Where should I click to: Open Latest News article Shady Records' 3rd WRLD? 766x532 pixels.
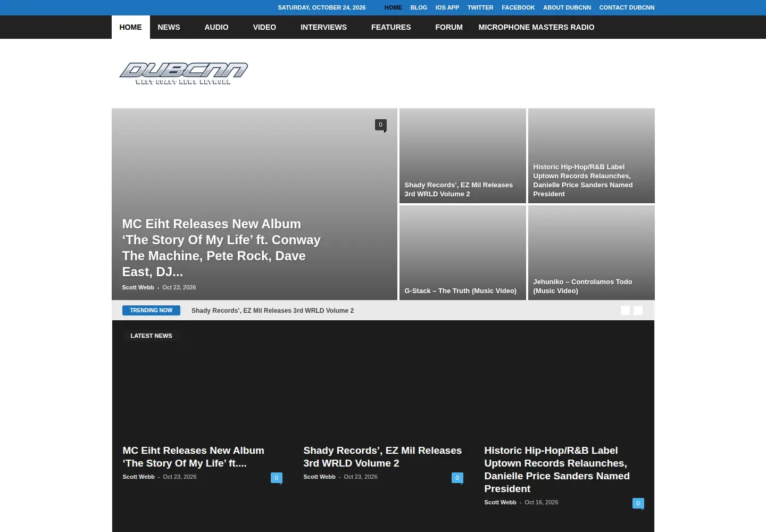click(x=382, y=457)
